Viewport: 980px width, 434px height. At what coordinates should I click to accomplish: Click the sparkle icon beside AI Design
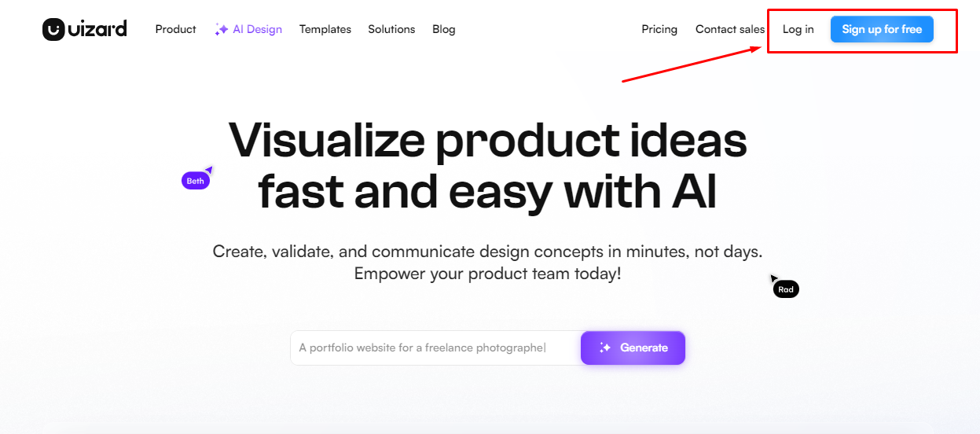(x=222, y=29)
